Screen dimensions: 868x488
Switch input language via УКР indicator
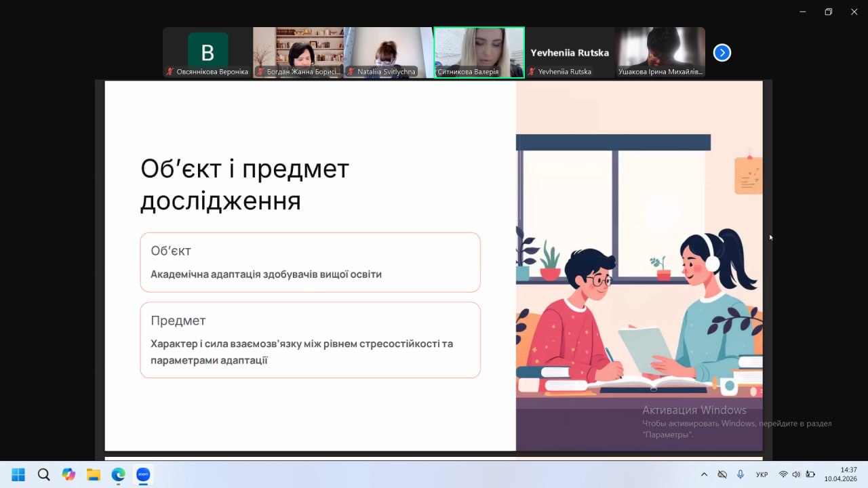762,474
